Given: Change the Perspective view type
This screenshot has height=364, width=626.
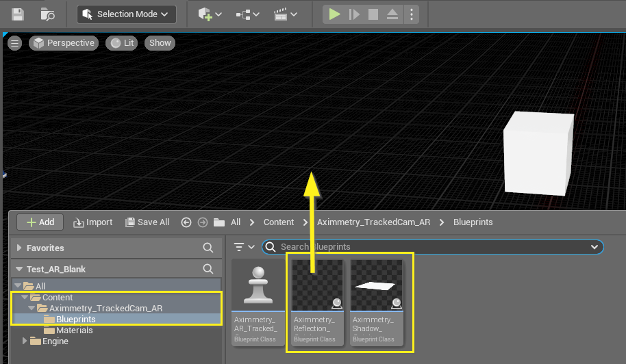Looking at the screenshot, I should tap(64, 43).
